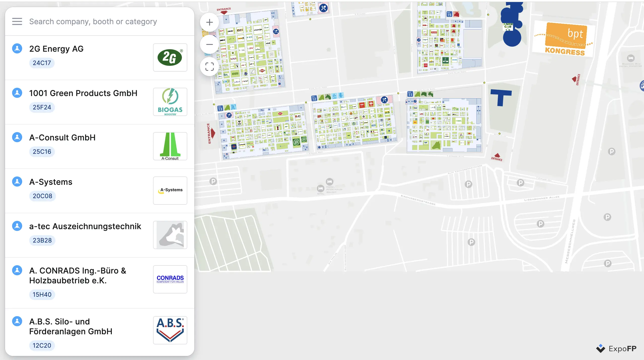Click booth tag 15H40
Screen dimensions: 644x360
pos(42,294)
